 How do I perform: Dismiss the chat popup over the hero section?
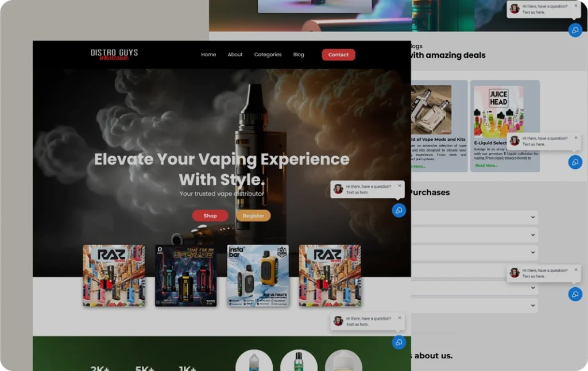point(400,186)
